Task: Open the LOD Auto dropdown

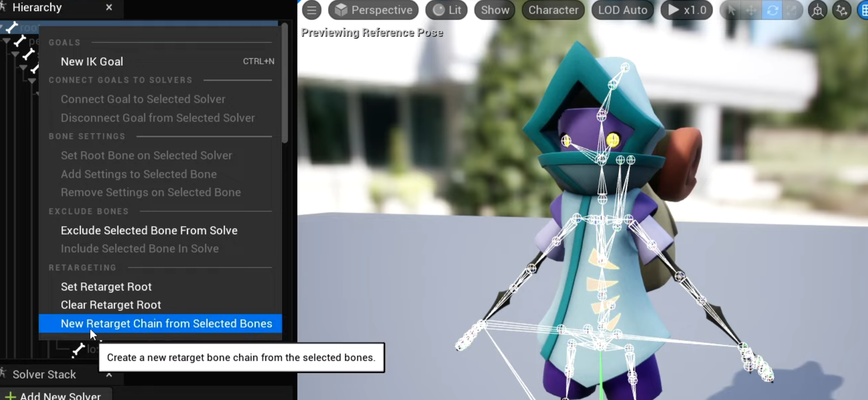Action: pos(623,10)
